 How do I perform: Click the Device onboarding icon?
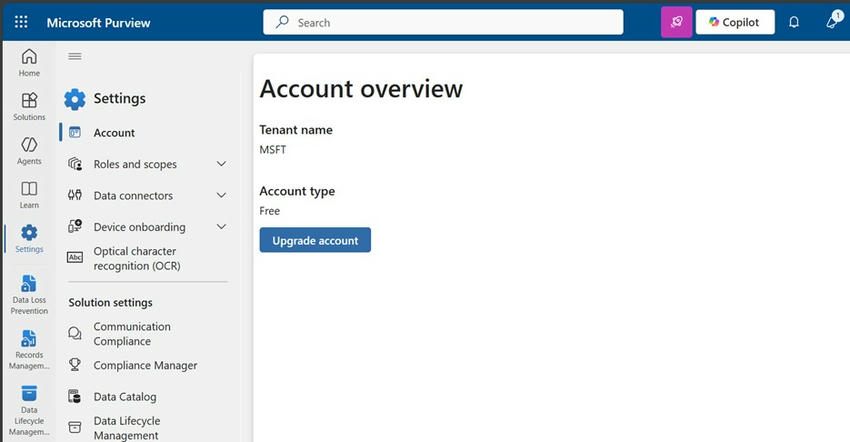[x=75, y=226]
